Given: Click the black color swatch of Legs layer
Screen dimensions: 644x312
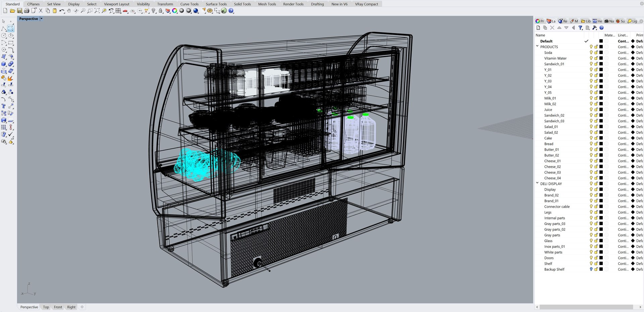Looking at the screenshot, I should (x=601, y=212).
